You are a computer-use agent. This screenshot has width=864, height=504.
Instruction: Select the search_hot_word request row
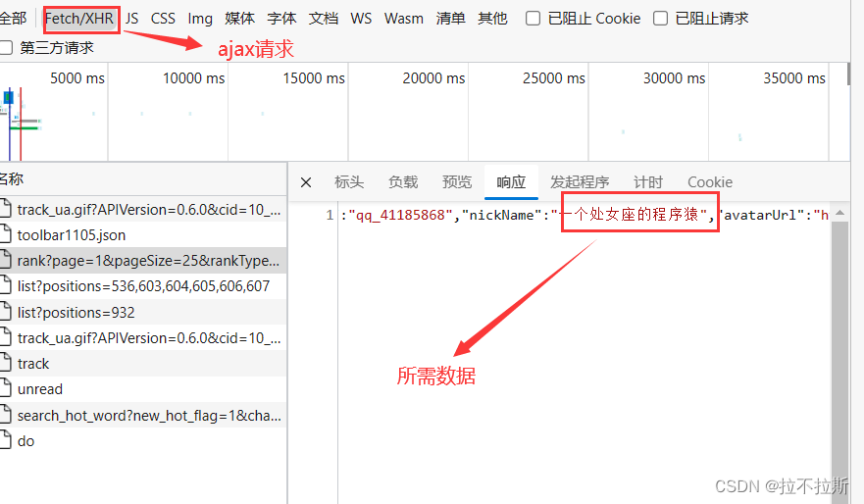click(143, 416)
